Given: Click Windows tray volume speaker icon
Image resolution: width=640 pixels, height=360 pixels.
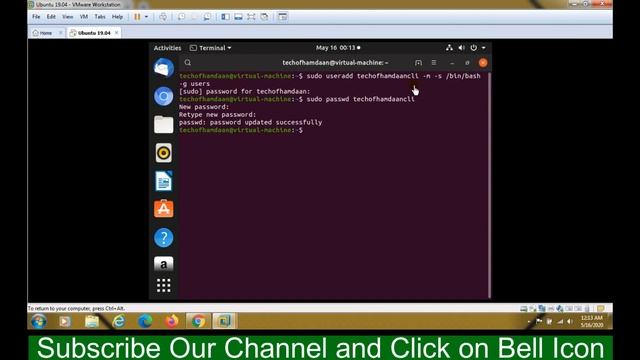Looking at the screenshot, I should click(x=570, y=322).
